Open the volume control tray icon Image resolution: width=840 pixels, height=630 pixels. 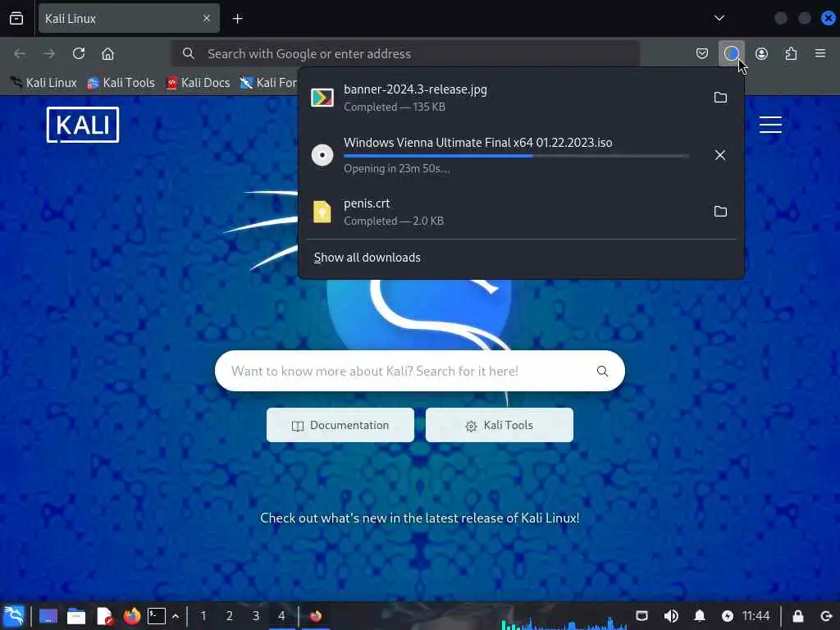click(x=671, y=616)
